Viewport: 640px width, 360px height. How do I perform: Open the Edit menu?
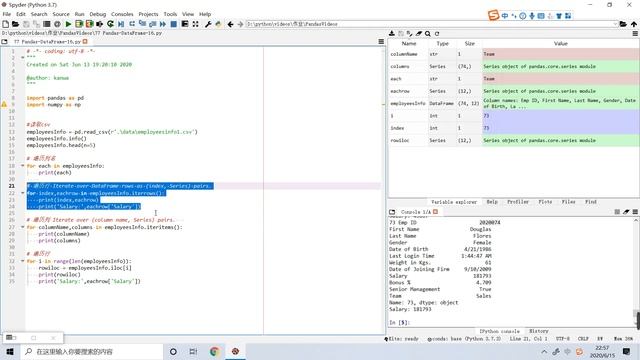(x=21, y=14)
